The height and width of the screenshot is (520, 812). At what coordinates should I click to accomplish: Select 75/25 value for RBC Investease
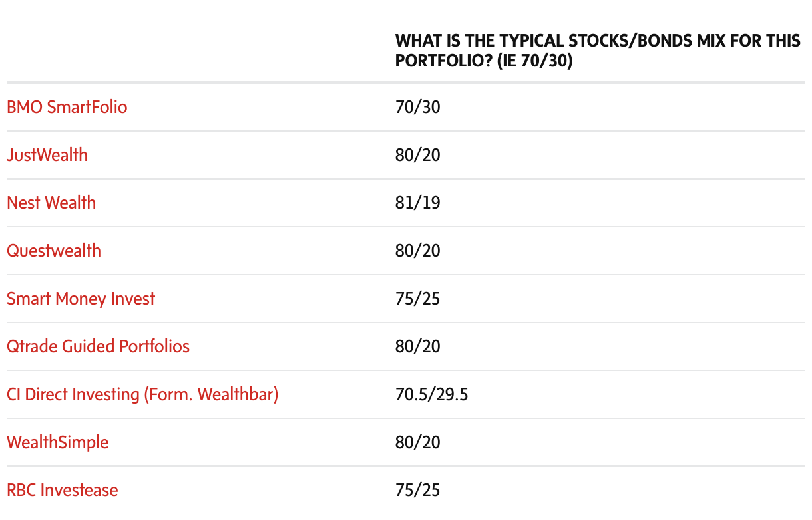[x=417, y=490]
